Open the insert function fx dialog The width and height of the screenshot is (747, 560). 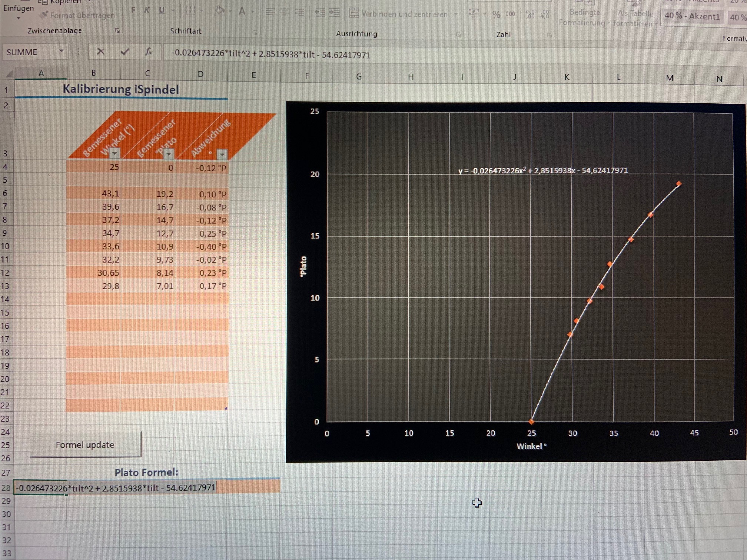click(x=149, y=52)
